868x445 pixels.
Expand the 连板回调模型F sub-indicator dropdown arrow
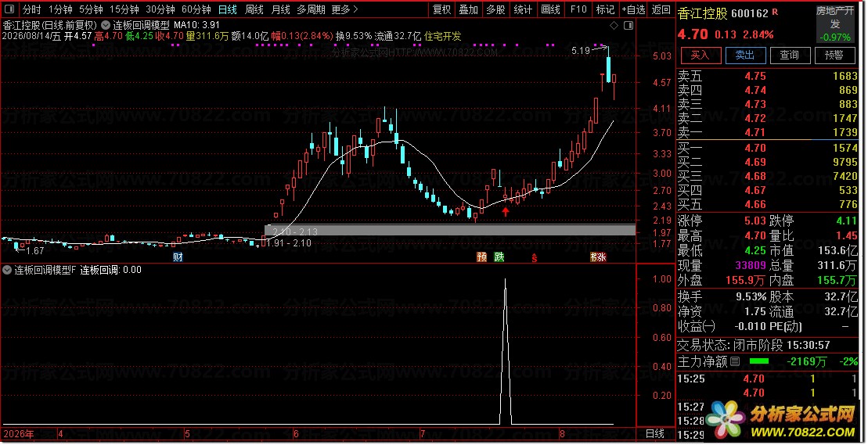tap(7, 271)
